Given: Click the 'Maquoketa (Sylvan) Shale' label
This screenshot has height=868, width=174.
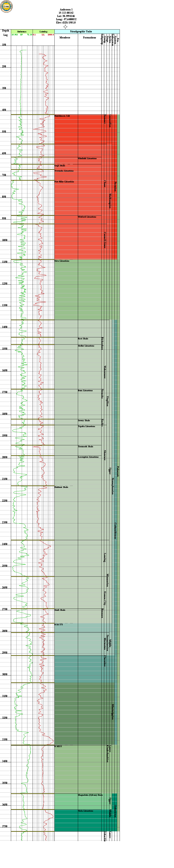Looking at the screenshot, I should pos(90,795).
